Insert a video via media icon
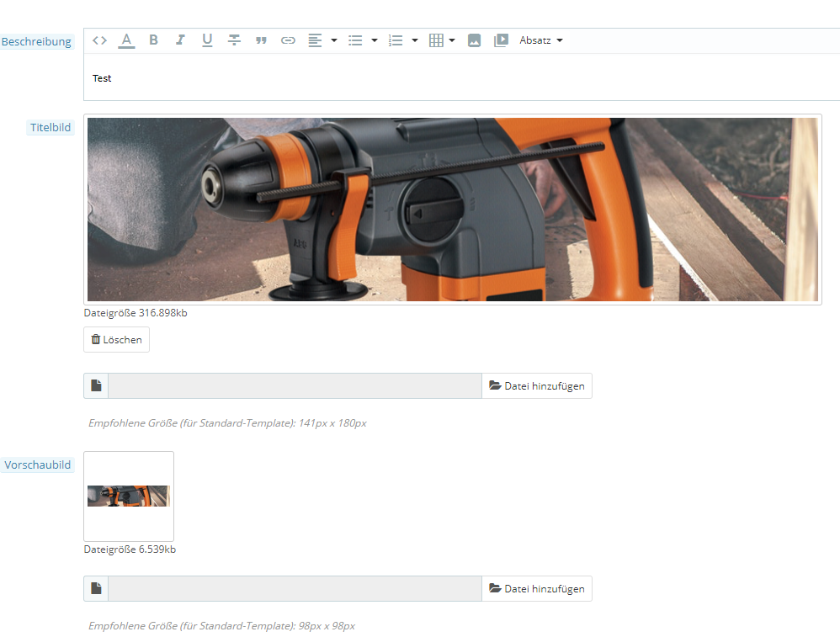The height and width of the screenshot is (637, 840). pyautogui.click(x=501, y=40)
